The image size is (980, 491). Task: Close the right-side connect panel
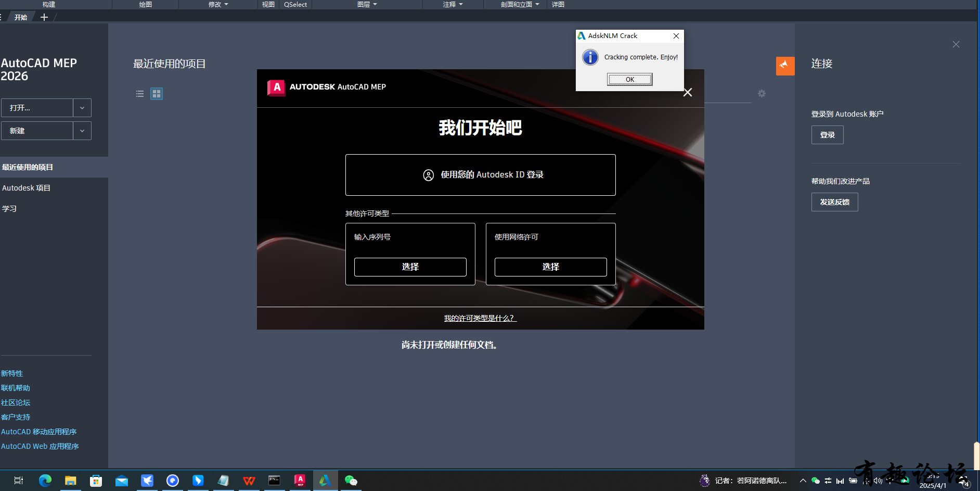point(956,44)
